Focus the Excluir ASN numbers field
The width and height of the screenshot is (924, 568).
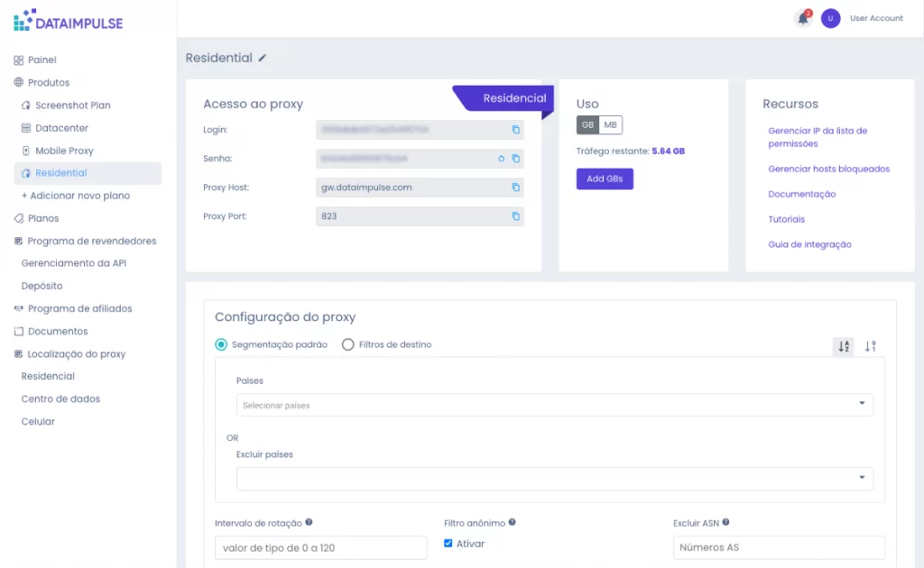click(x=779, y=547)
